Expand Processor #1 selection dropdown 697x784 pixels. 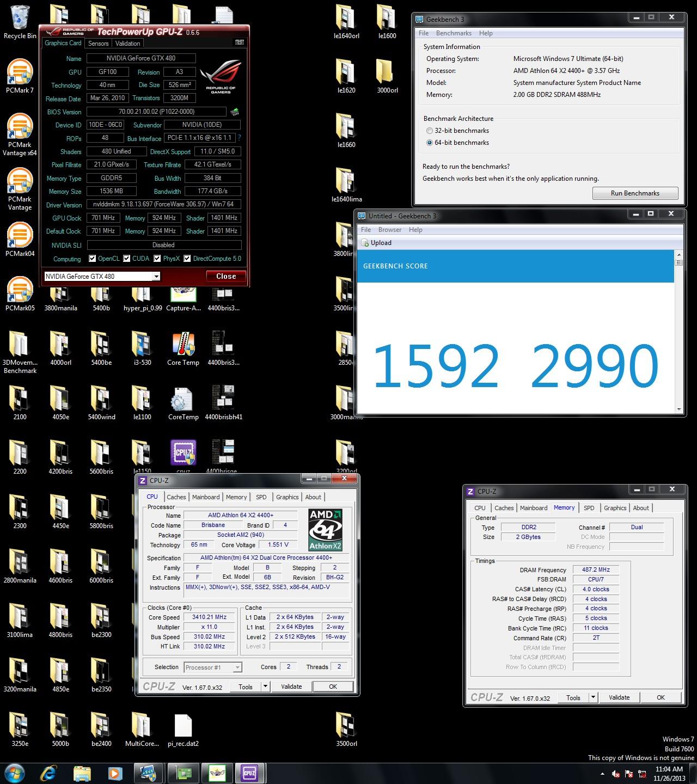pyautogui.click(x=237, y=667)
